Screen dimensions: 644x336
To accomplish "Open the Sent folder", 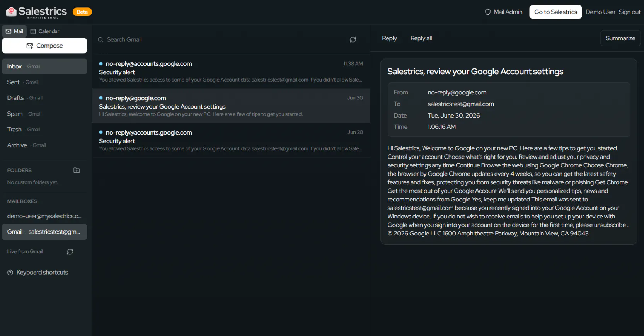I will click(44, 82).
